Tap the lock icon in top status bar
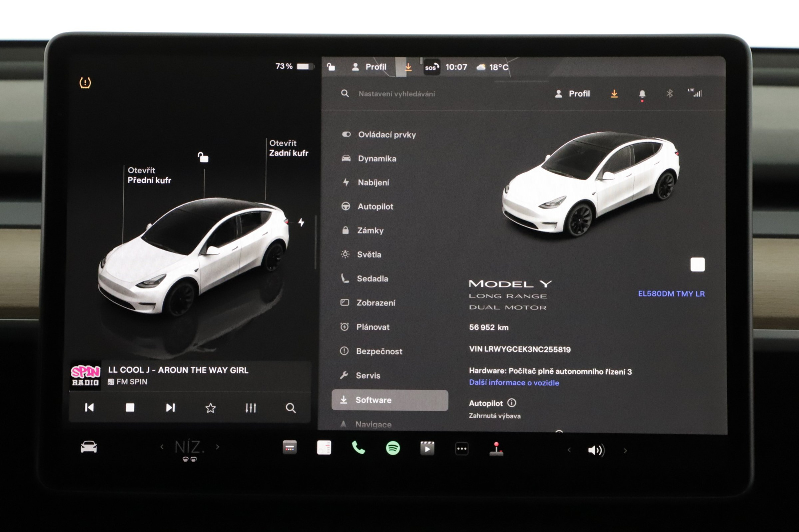This screenshot has width=799, height=532. (331, 67)
